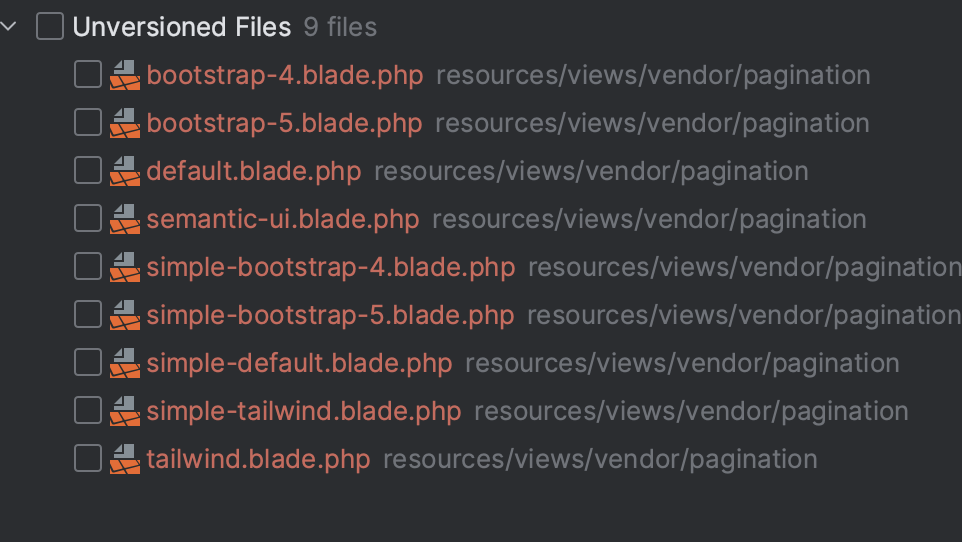Select file name tailwind.blade.php
962x542 pixels.
pos(258,459)
